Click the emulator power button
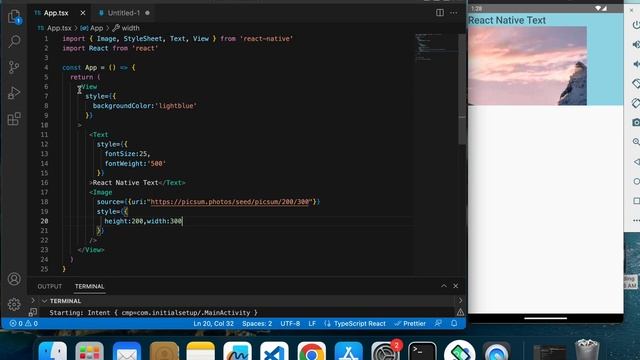Image resolution: width=640 pixels, height=360 pixels. pyautogui.click(x=636, y=24)
